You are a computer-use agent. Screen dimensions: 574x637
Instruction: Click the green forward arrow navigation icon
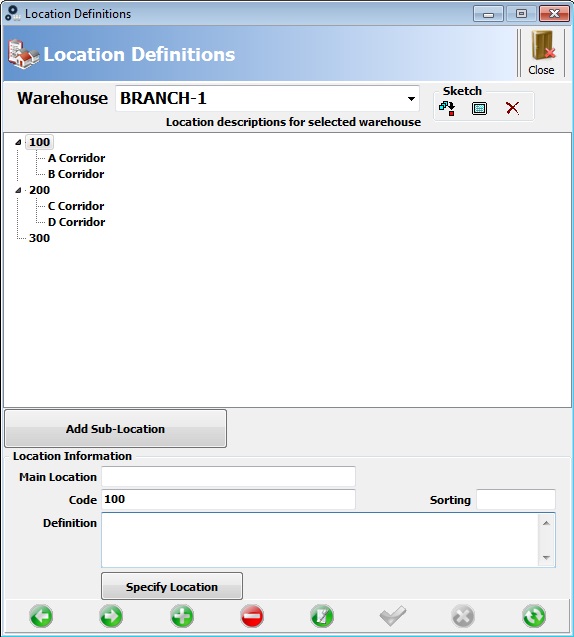[111, 616]
